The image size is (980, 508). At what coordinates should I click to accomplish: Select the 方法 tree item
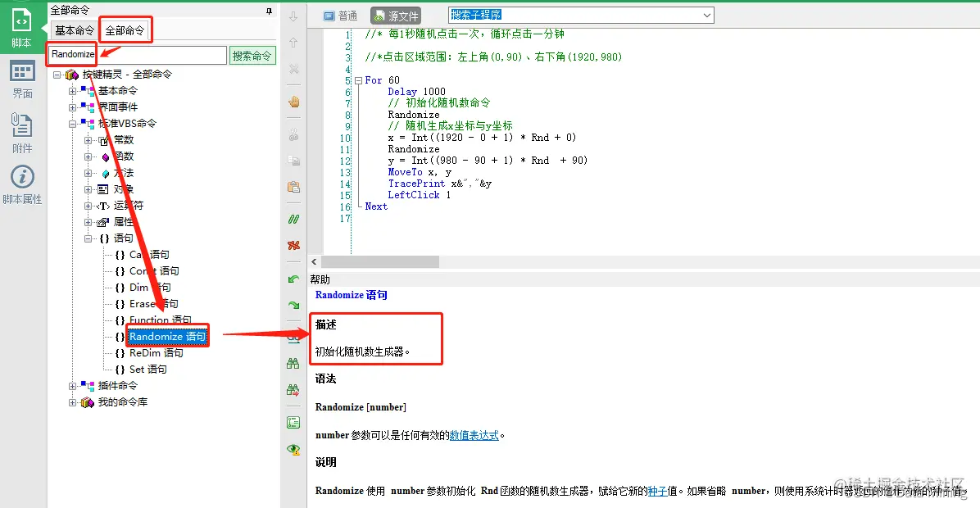tap(123, 173)
